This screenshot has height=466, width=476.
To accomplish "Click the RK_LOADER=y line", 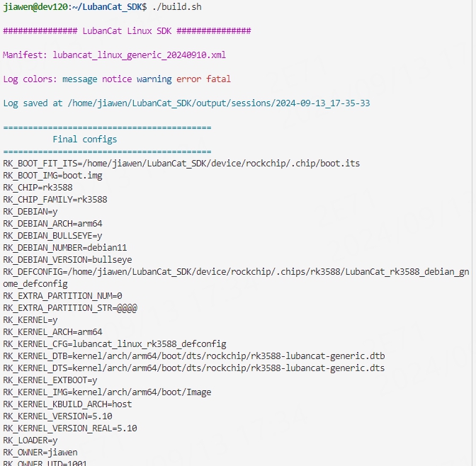I will (x=30, y=441).
